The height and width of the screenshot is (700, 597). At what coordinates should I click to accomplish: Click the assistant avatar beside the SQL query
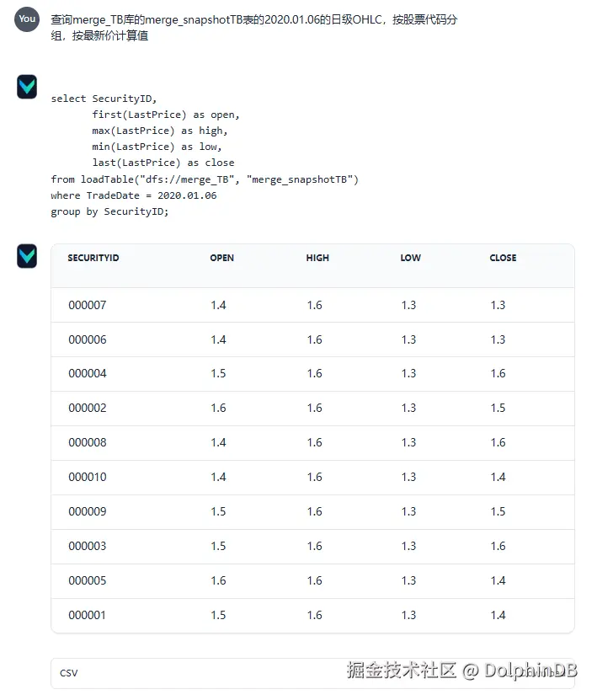point(27,86)
